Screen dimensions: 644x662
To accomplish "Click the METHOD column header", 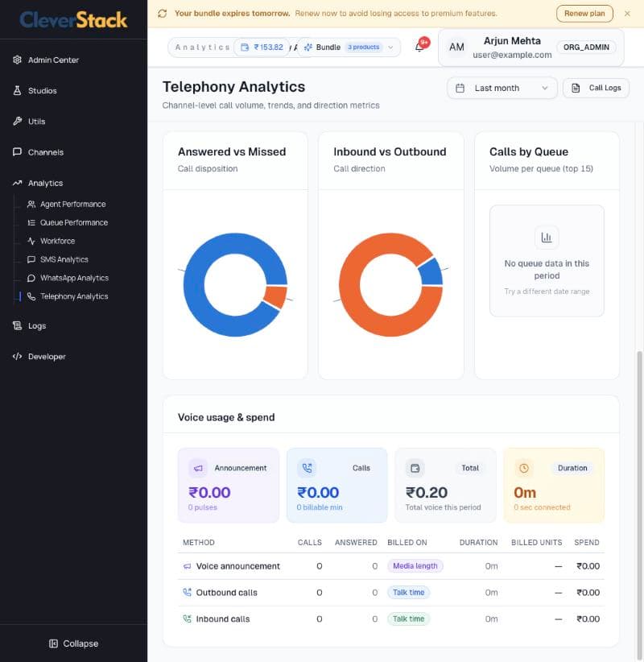I will point(199,543).
